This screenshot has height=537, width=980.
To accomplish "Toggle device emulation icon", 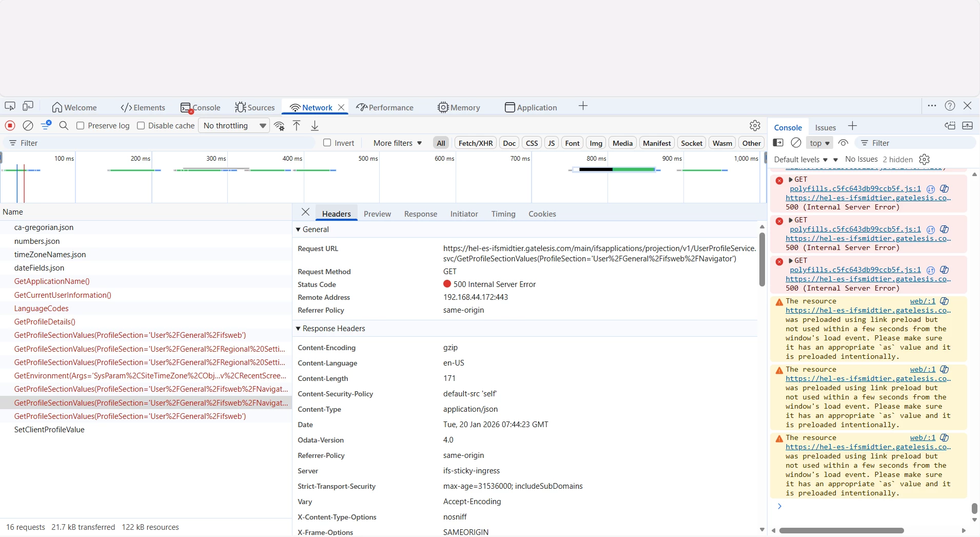I will click(x=28, y=106).
